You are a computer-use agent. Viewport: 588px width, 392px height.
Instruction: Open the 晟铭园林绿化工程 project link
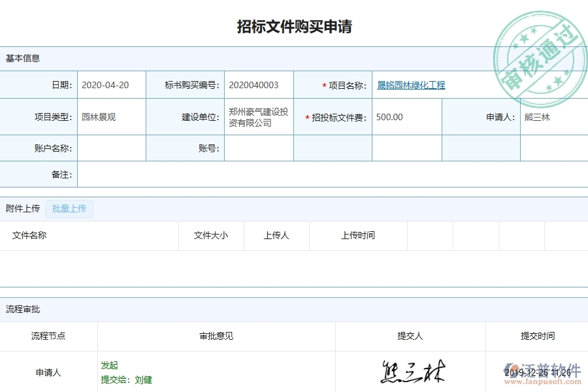410,85
